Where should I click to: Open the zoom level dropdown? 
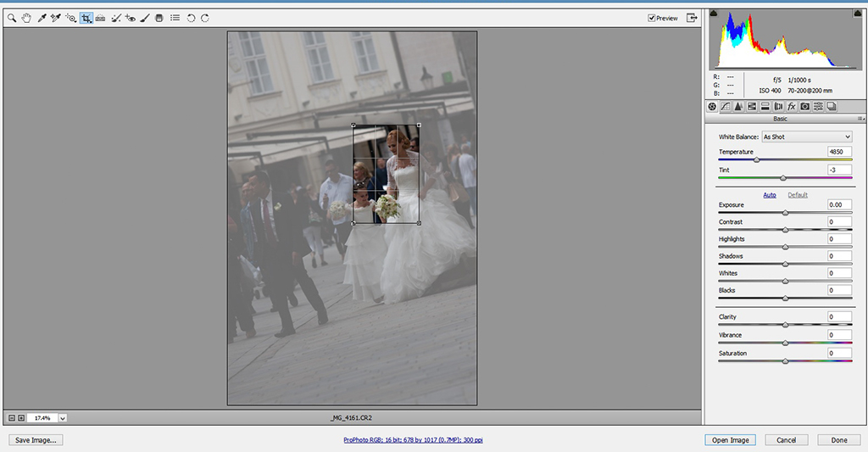pos(63,418)
